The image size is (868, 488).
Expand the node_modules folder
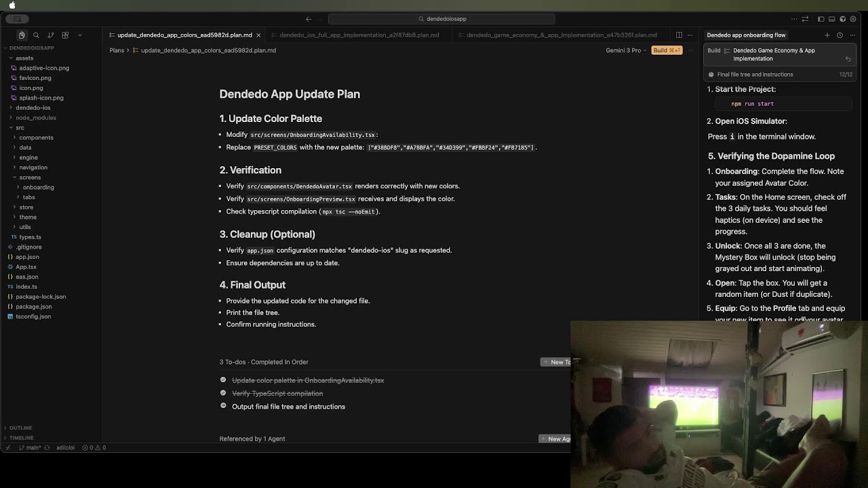(x=36, y=117)
